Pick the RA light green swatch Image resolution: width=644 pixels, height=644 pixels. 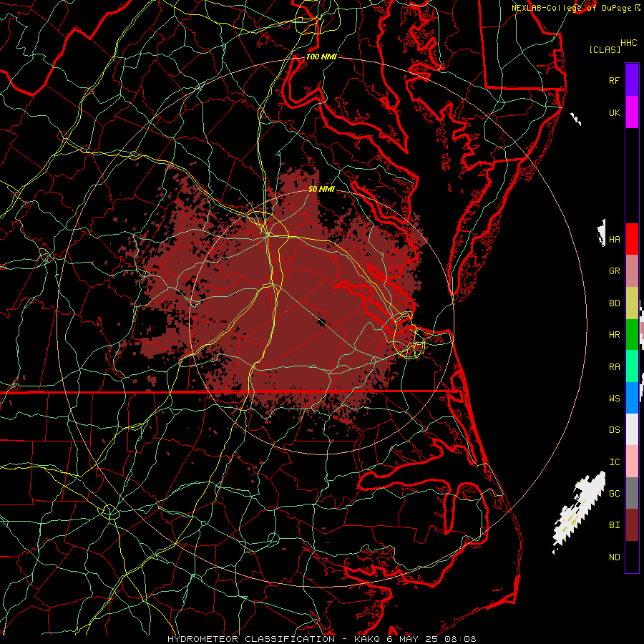point(632,366)
